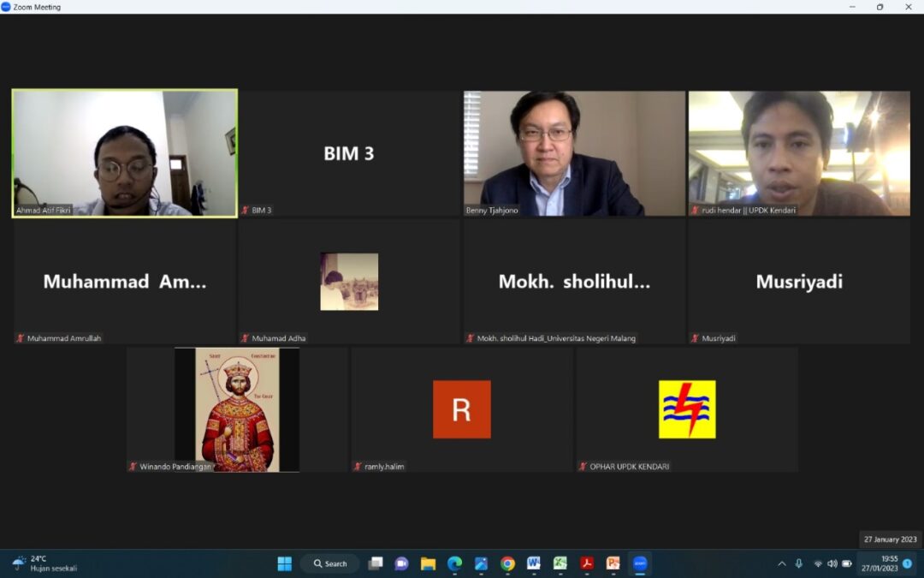Expand the hidden system tray icons
The width and height of the screenshot is (924, 578).
[x=781, y=563]
